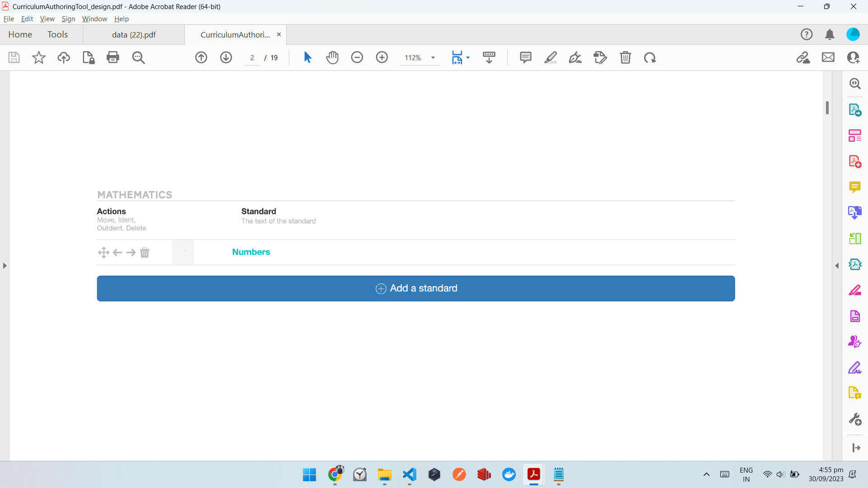Switch to the data (22).pdf tab
868x488 pixels.
134,35
